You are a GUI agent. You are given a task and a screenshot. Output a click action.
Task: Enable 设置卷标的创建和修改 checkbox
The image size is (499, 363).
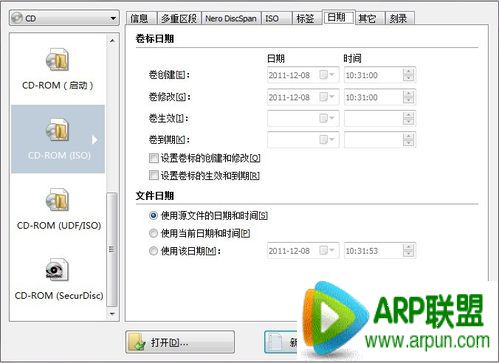pos(154,158)
